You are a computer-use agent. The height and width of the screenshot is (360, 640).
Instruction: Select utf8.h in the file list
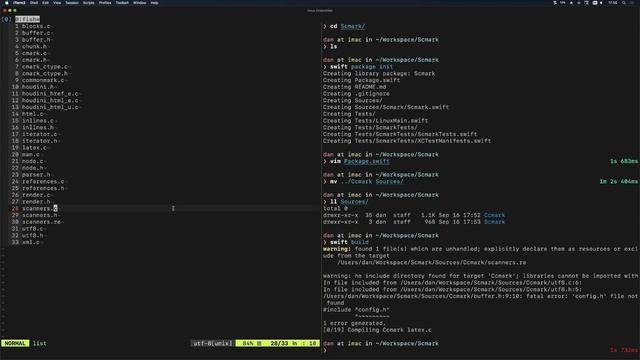coord(33,236)
